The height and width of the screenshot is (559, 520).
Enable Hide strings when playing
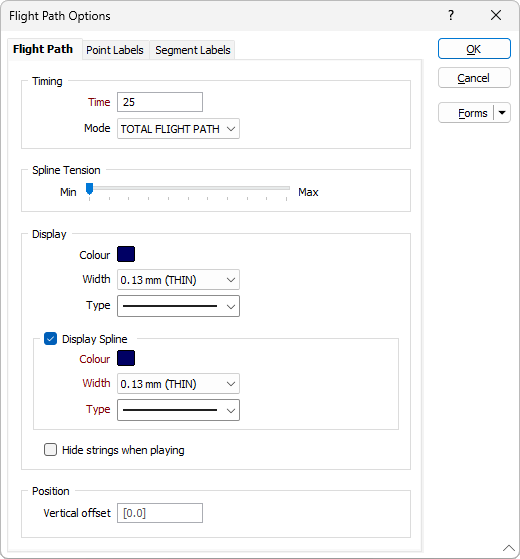click(50, 450)
